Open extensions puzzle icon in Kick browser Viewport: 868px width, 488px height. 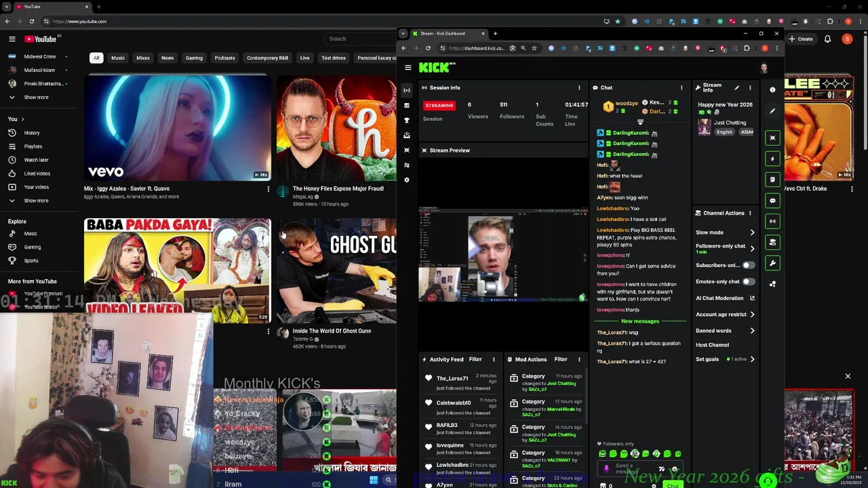(x=747, y=48)
